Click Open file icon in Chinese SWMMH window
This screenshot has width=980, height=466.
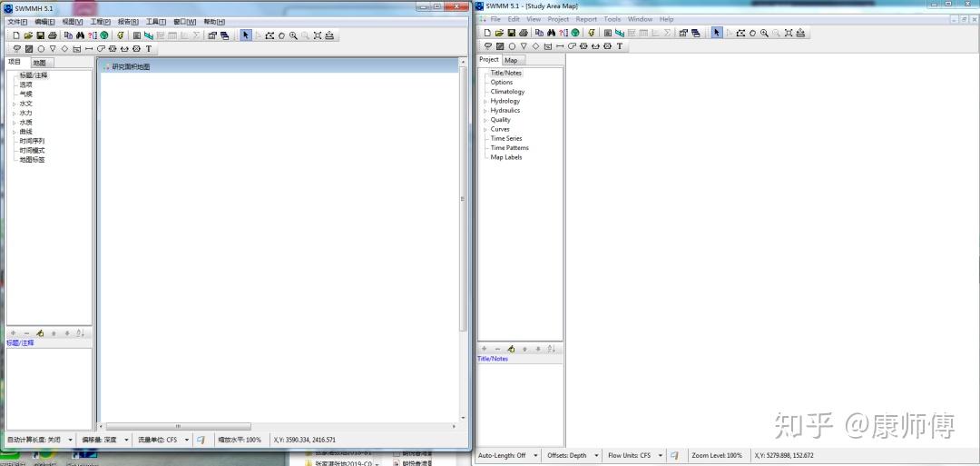(x=28, y=35)
